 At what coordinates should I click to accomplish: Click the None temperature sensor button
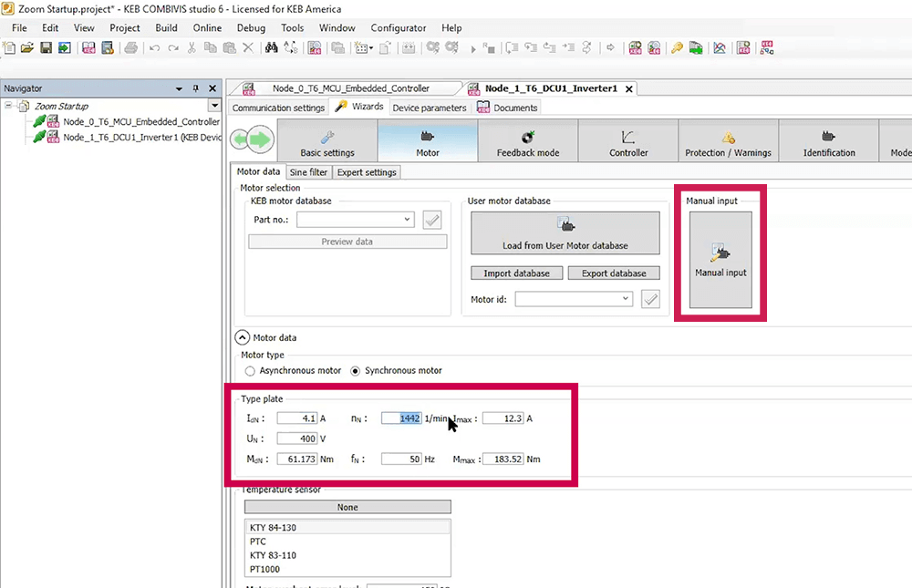point(347,507)
